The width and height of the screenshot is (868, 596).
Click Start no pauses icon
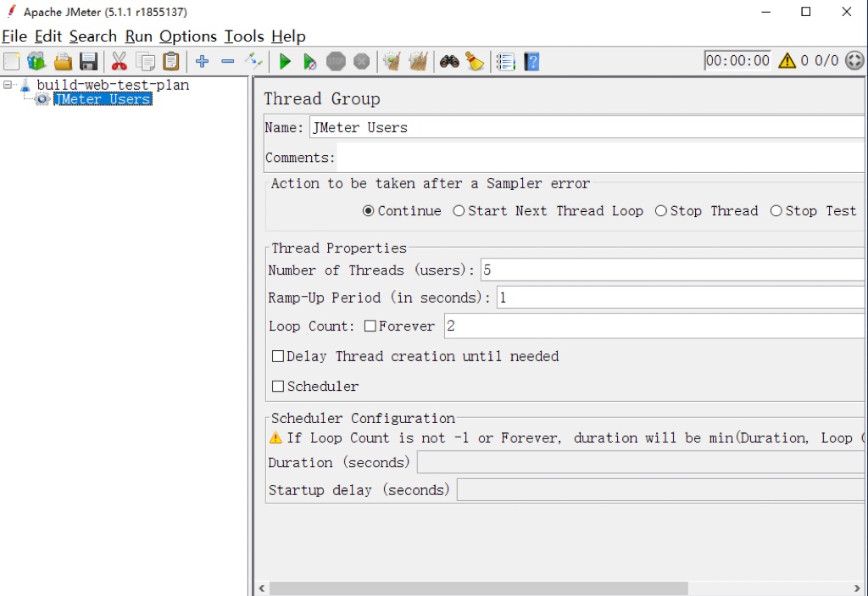(x=310, y=61)
